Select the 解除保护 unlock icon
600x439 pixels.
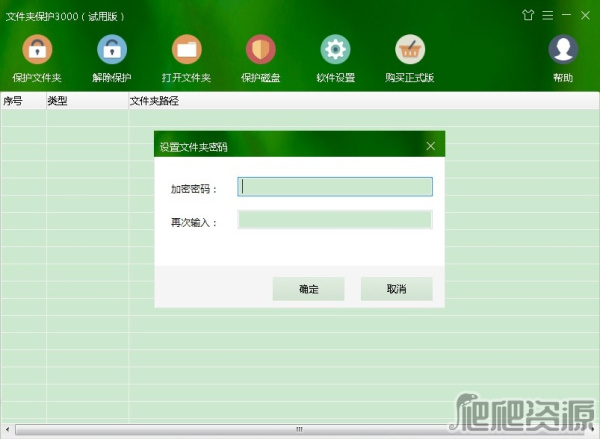coord(112,49)
